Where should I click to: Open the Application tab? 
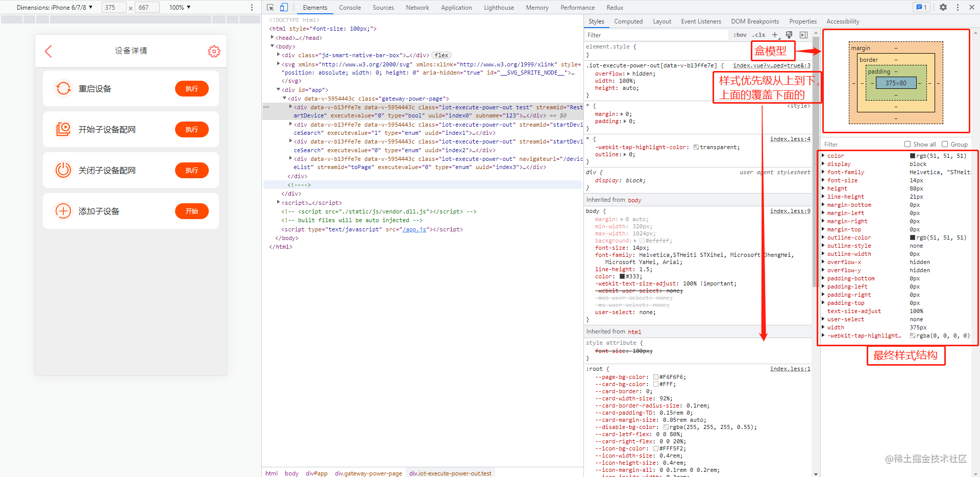tap(456, 7)
